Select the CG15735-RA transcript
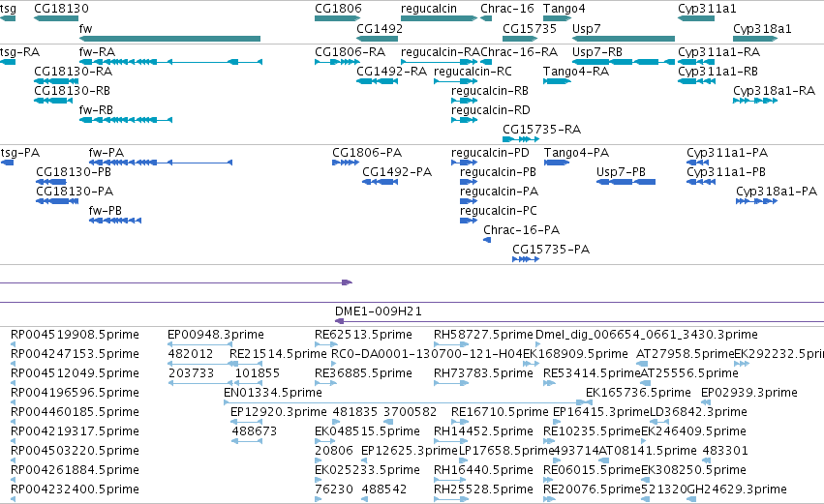The height and width of the screenshot is (504, 824). (x=521, y=139)
